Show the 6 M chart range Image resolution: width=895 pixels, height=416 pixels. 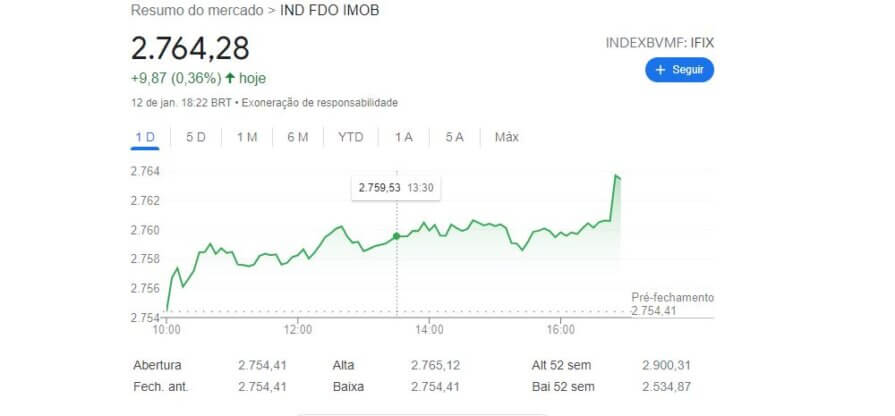coord(297,137)
